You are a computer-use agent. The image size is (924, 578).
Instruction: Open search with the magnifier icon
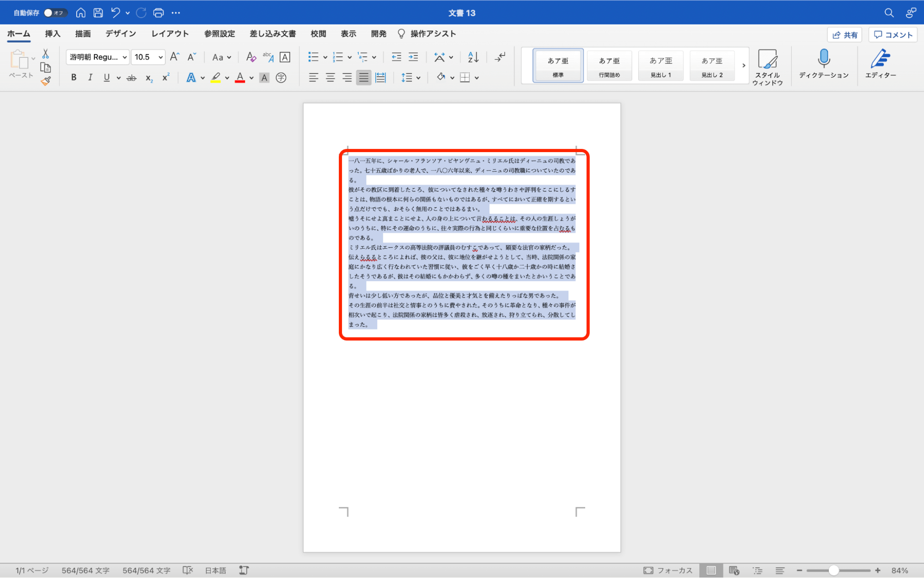[x=889, y=13]
